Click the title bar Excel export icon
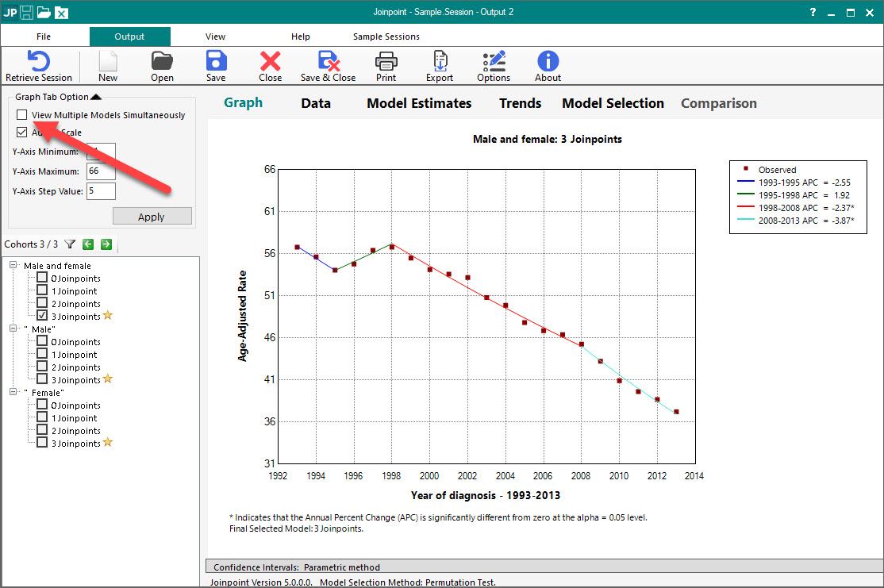Viewport: 884px width, 588px height. (x=61, y=13)
